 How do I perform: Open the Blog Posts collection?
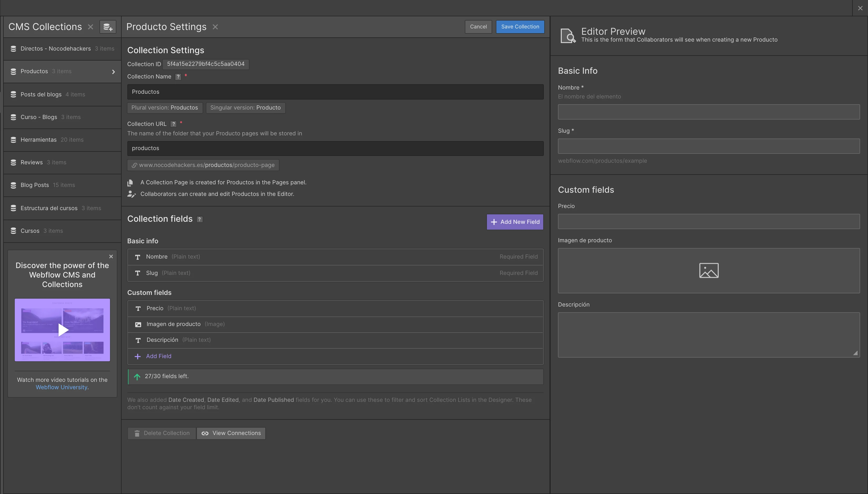tap(34, 185)
